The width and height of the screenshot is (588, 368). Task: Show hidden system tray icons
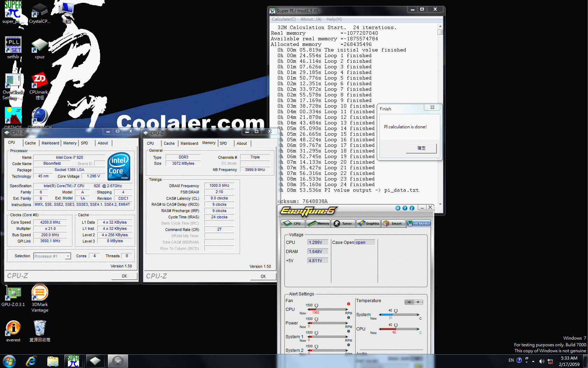pos(533,361)
